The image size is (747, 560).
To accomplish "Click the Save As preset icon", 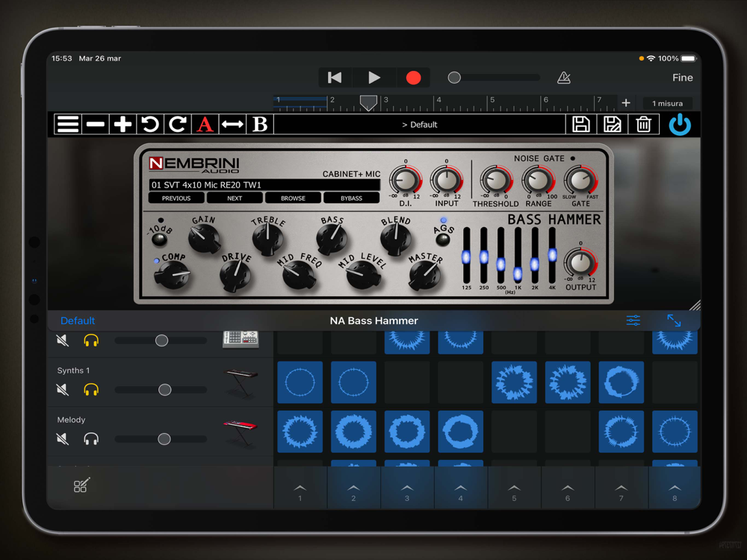I will [x=613, y=124].
